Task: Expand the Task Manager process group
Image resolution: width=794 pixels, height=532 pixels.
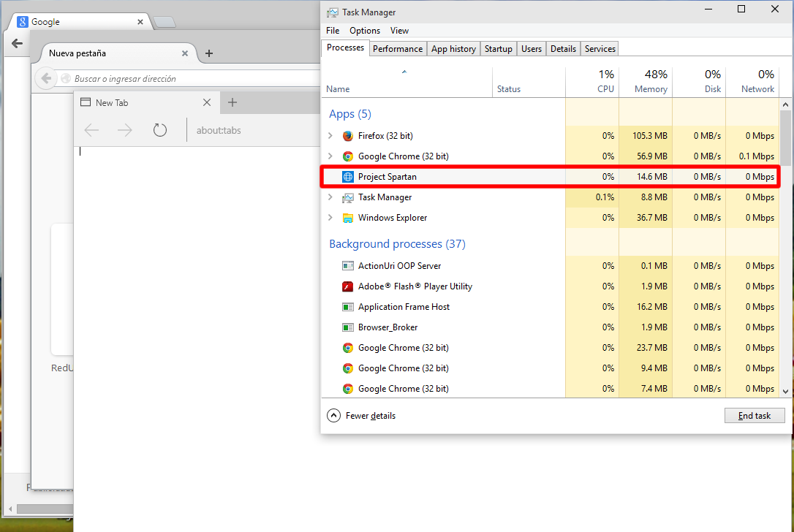Action: [330, 197]
